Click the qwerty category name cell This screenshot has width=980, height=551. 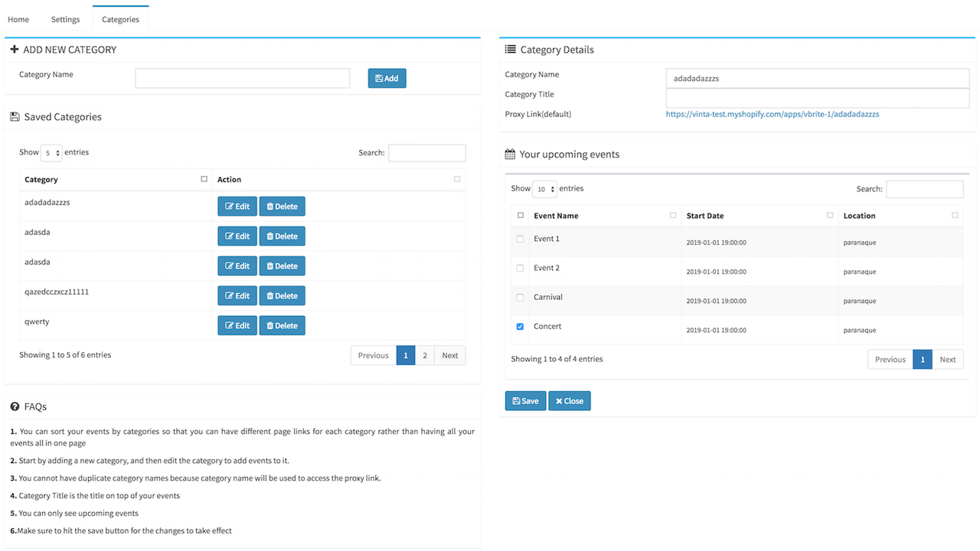pyautogui.click(x=116, y=325)
